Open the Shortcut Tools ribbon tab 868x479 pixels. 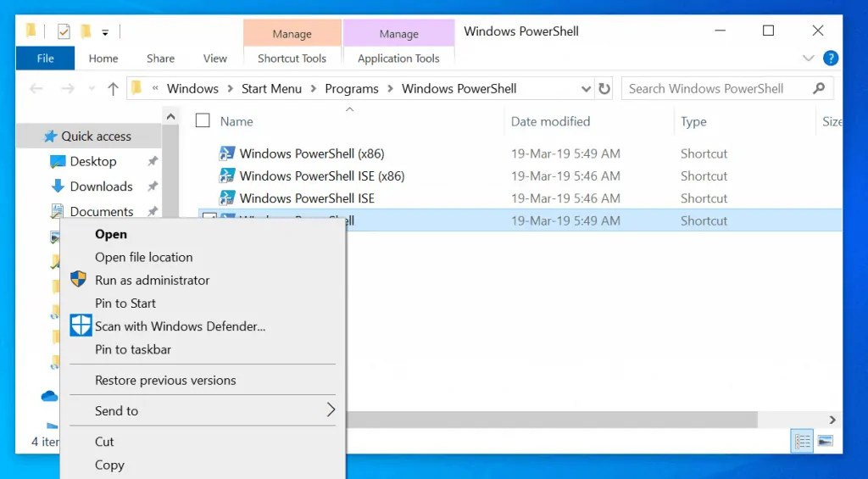(292, 58)
